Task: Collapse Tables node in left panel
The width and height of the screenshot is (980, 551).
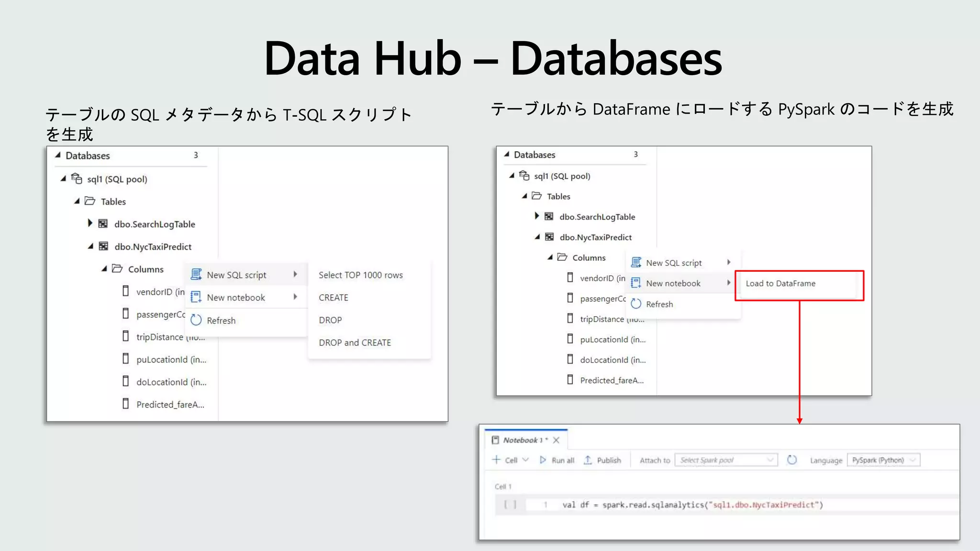Action: (77, 201)
